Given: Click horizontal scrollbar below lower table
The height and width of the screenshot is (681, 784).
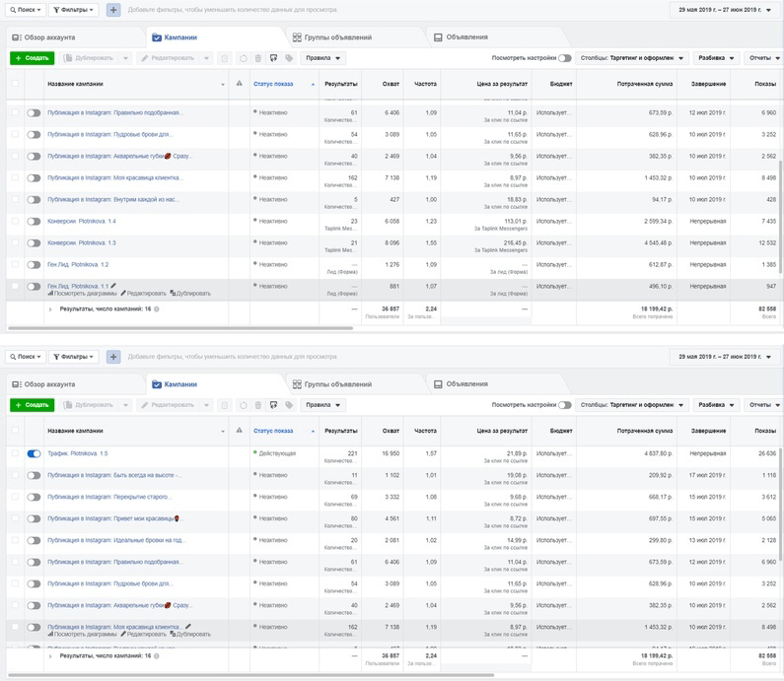Looking at the screenshot, I should [251, 675].
